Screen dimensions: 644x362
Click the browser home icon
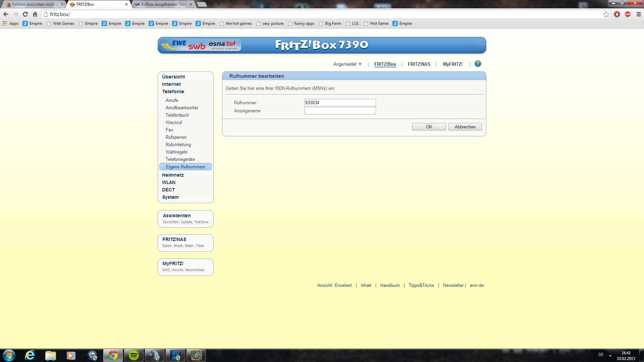pos(35,14)
